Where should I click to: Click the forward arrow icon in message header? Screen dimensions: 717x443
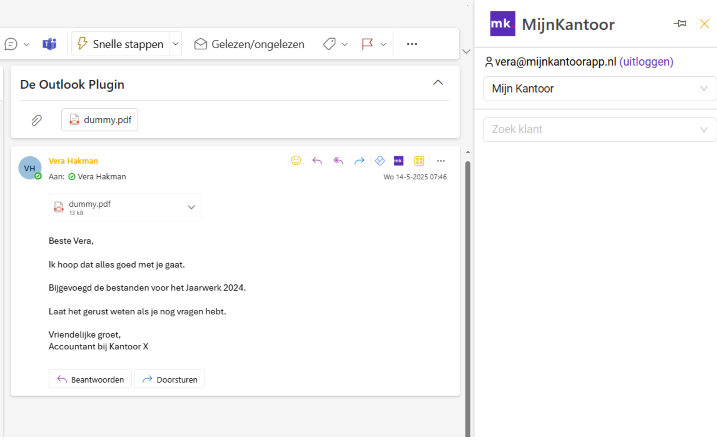click(359, 161)
